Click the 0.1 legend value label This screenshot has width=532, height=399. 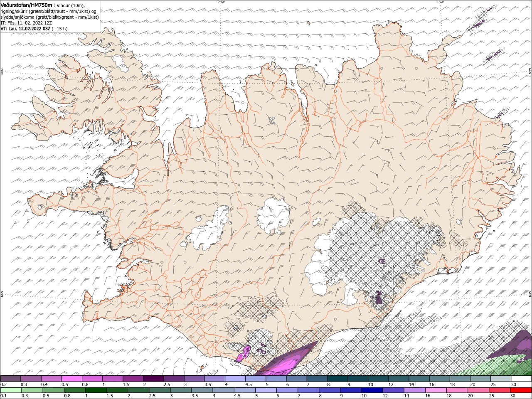[3, 396]
